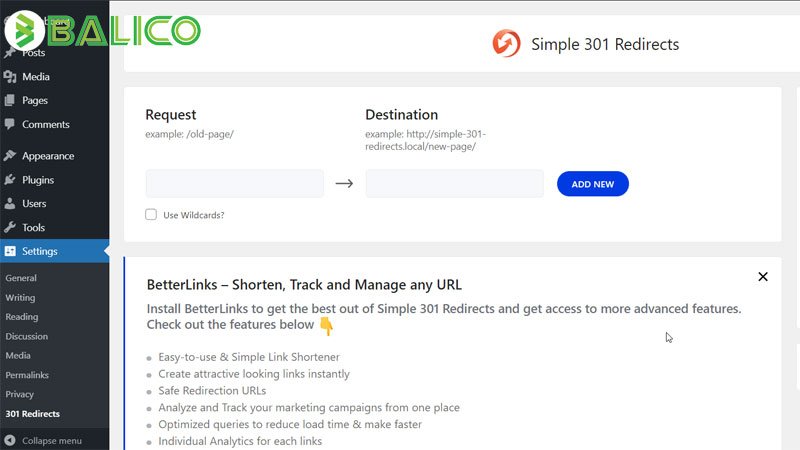Click the Pages stacked-sheets icon
This screenshot has height=450, width=800.
pos(10,101)
